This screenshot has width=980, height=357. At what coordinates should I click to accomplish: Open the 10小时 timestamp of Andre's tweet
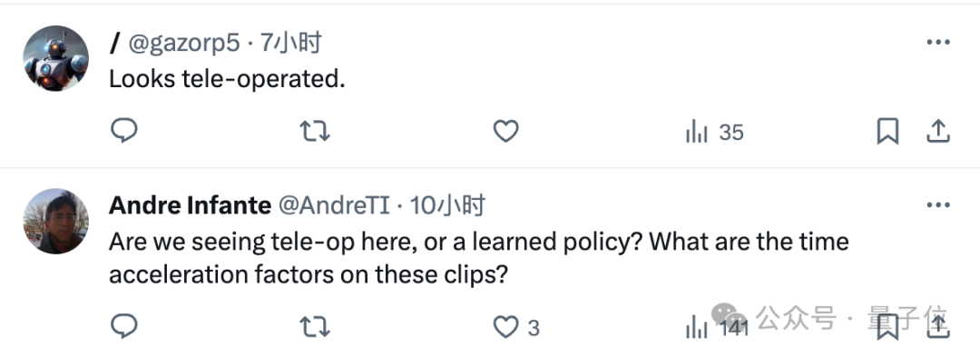(x=447, y=205)
